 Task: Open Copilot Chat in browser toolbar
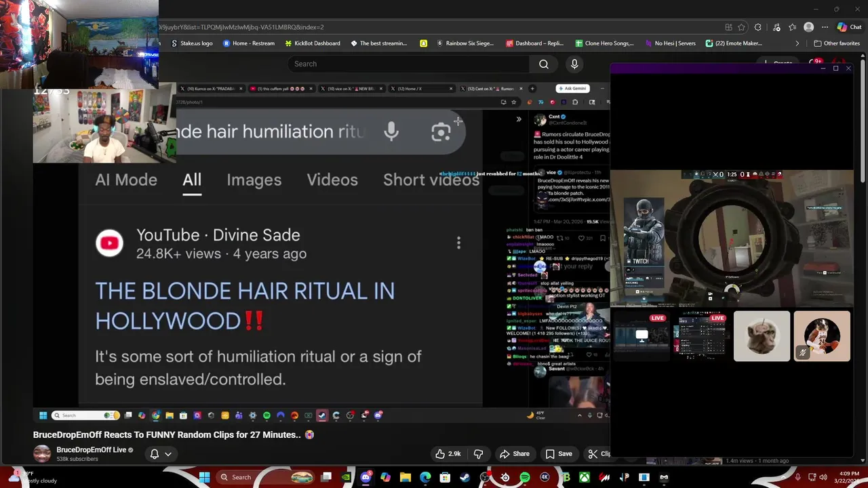click(849, 27)
